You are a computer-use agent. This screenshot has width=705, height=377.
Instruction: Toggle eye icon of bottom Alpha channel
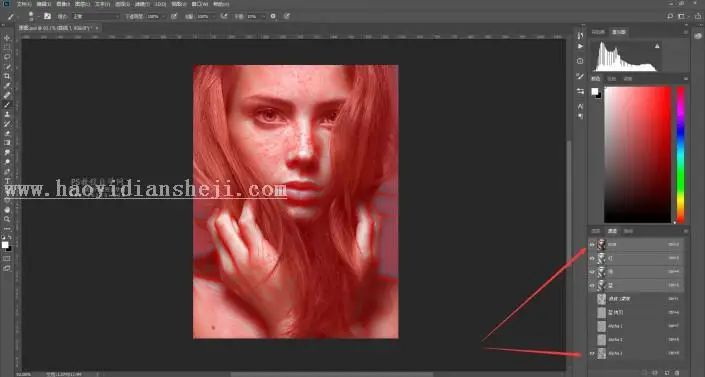pyautogui.click(x=592, y=354)
